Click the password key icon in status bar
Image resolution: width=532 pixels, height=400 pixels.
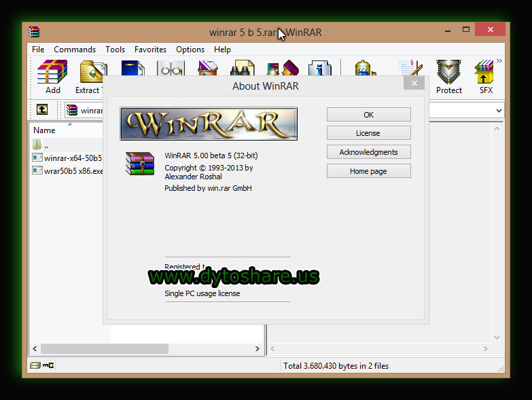(x=48, y=365)
